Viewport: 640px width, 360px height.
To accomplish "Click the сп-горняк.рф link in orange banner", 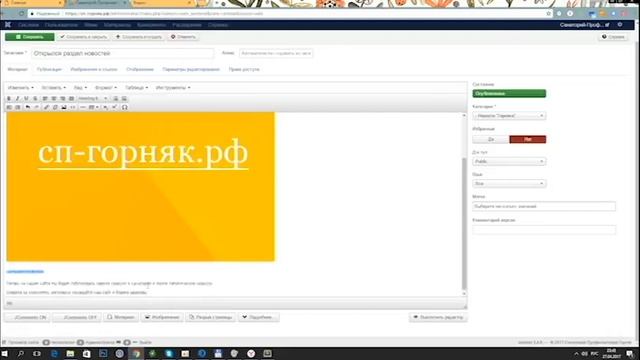I will (x=143, y=153).
